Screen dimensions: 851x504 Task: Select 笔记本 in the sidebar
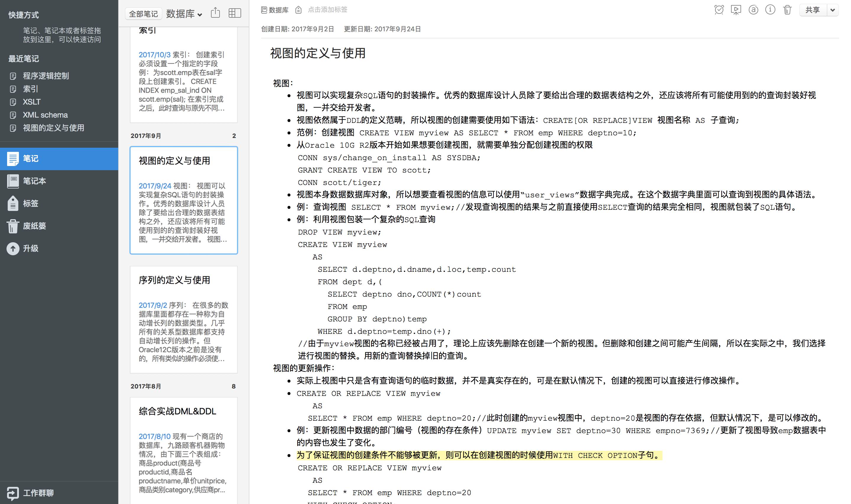[x=34, y=181]
